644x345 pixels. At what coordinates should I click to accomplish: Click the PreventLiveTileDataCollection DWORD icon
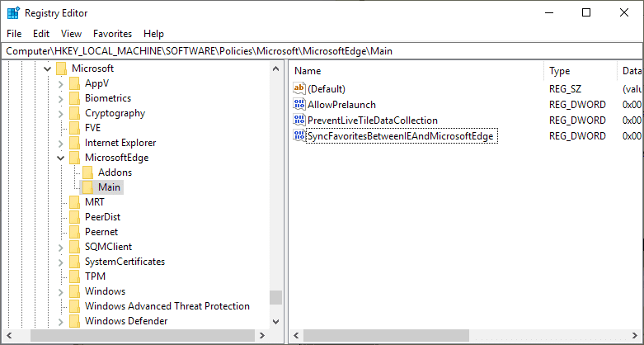(x=299, y=120)
